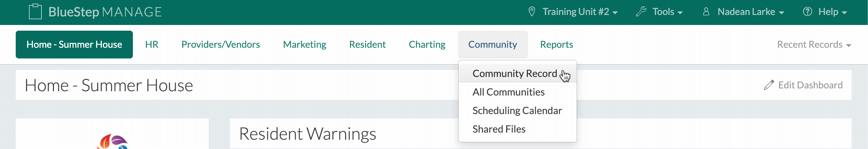Click the location pin icon
This screenshot has height=149, width=868.
pos(532,11)
